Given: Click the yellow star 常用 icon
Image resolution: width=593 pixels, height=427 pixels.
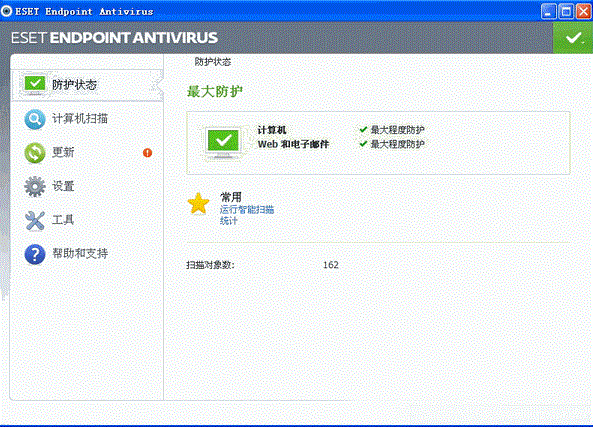Looking at the screenshot, I should 198,204.
